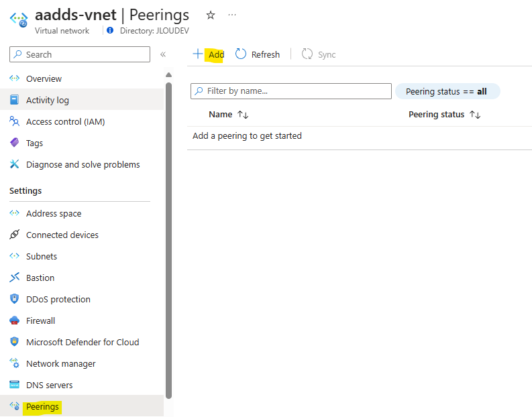This screenshot has width=532, height=417.
Task: Open the Firewall page
Action: pyautogui.click(x=40, y=320)
